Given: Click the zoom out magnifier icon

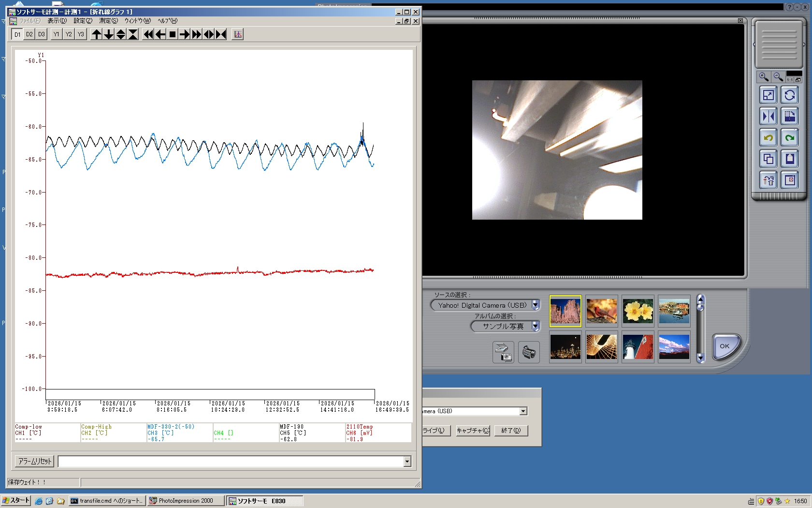Looking at the screenshot, I should tap(778, 77).
